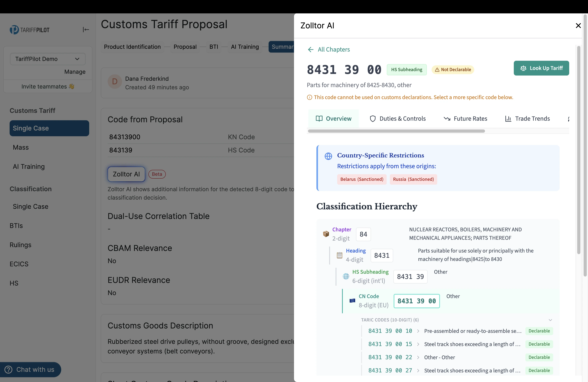Click the Not Declarable warning badge
Viewport: 588px width, 382px height.
pos(453,70)
